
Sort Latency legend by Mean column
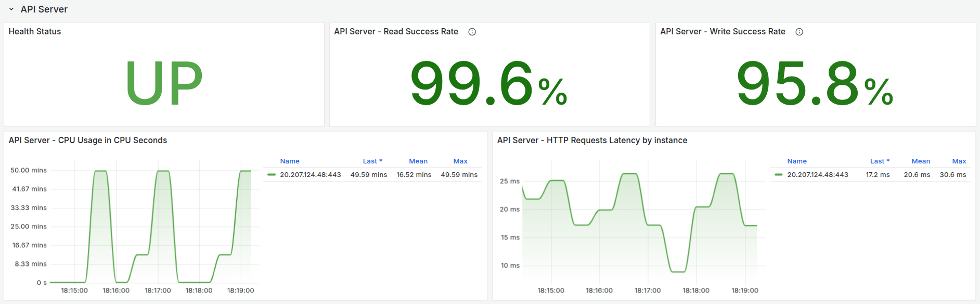click(x=921, y=161)
